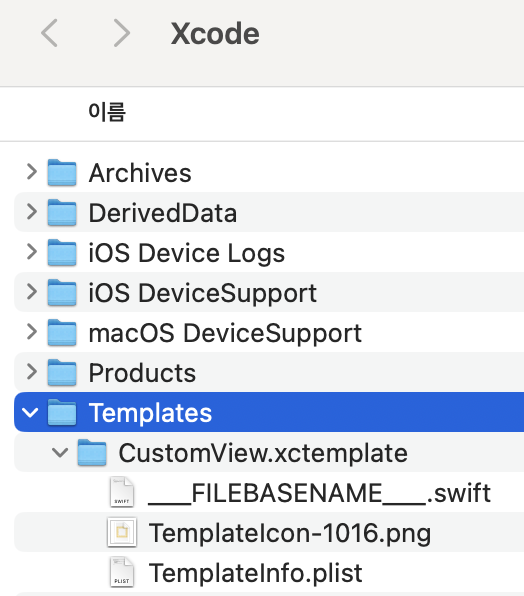This screenshot has width=524, height=596.
Task: Click the Products folder icon
Action: coord(62,372)
